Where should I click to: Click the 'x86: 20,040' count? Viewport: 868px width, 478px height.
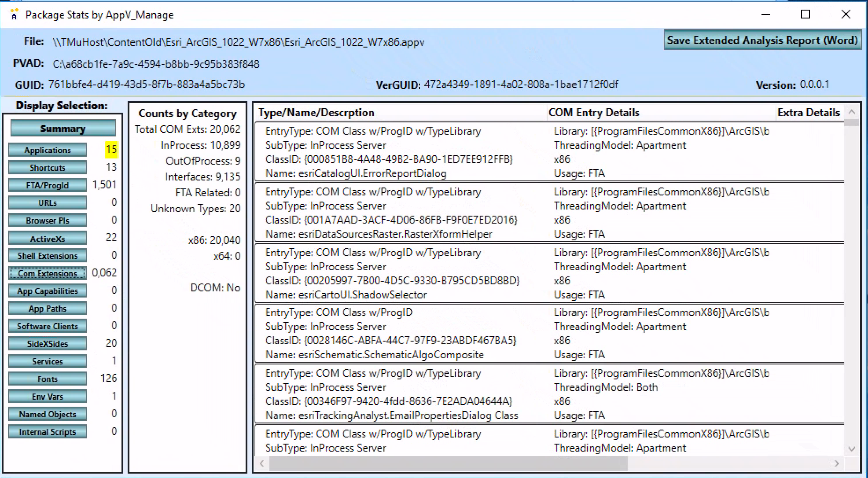214,240
